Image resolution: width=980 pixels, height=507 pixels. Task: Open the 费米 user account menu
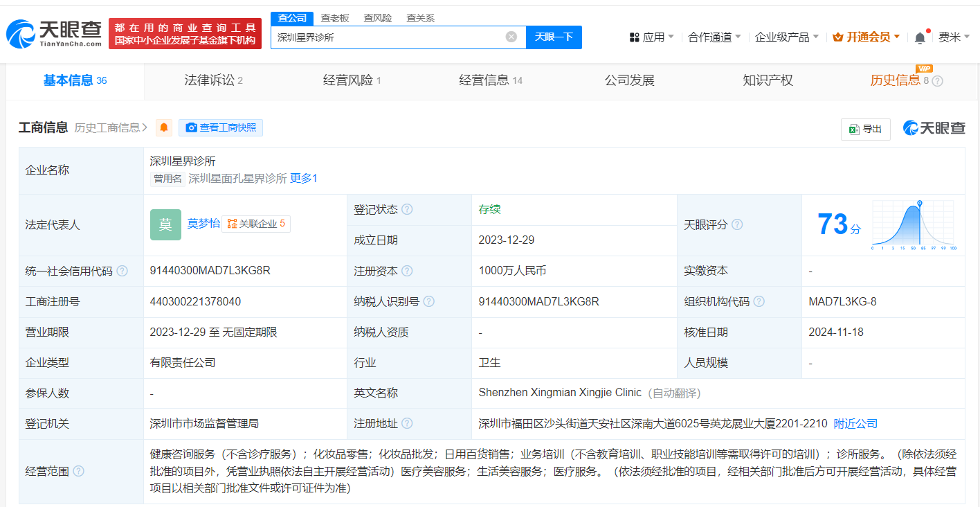[954, 37]
